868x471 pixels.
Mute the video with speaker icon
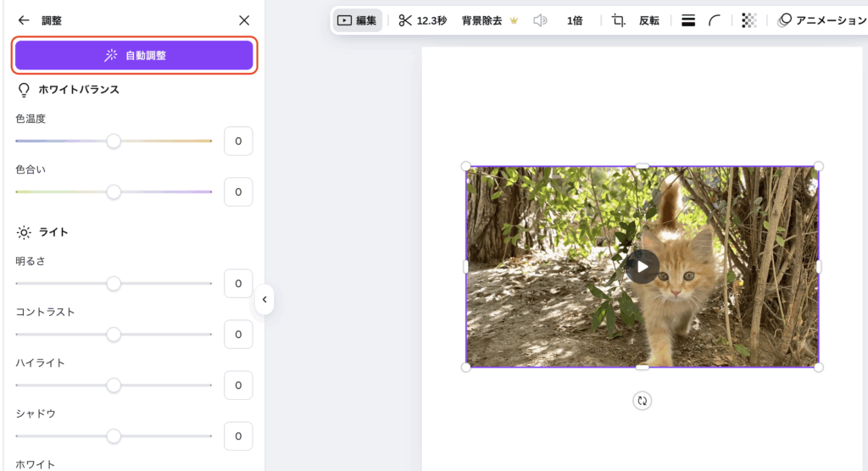coord(540,20)
